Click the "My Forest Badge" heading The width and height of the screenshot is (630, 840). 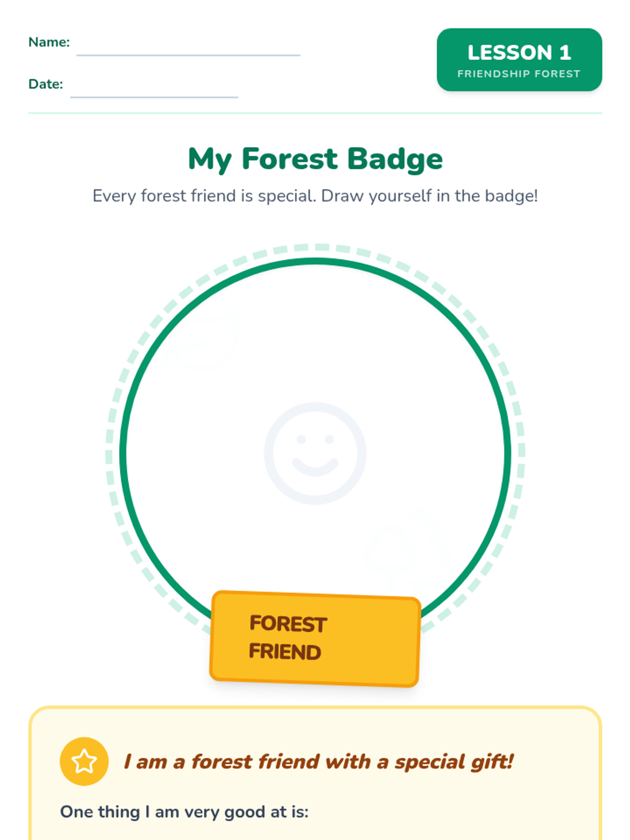315,159
